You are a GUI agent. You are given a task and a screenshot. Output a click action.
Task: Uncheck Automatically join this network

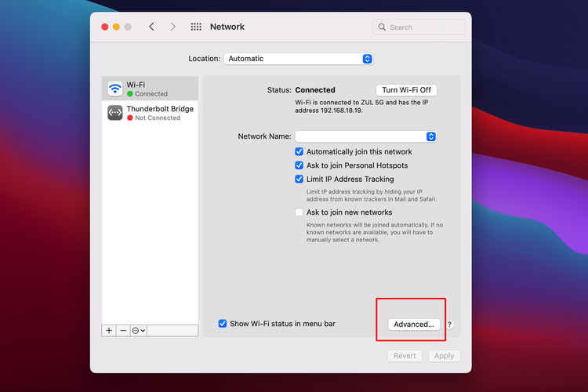pyautogui.click(x=299, y=152)
